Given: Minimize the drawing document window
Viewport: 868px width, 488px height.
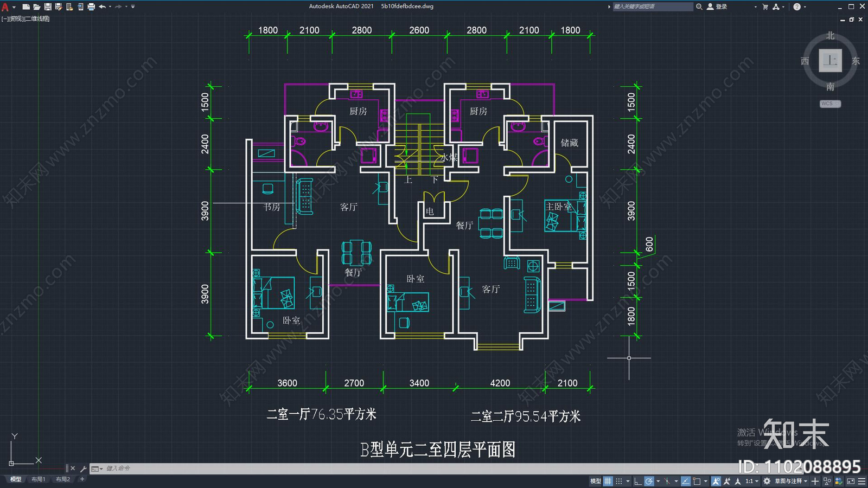Looking at the screenshot, I should point(843,20).
